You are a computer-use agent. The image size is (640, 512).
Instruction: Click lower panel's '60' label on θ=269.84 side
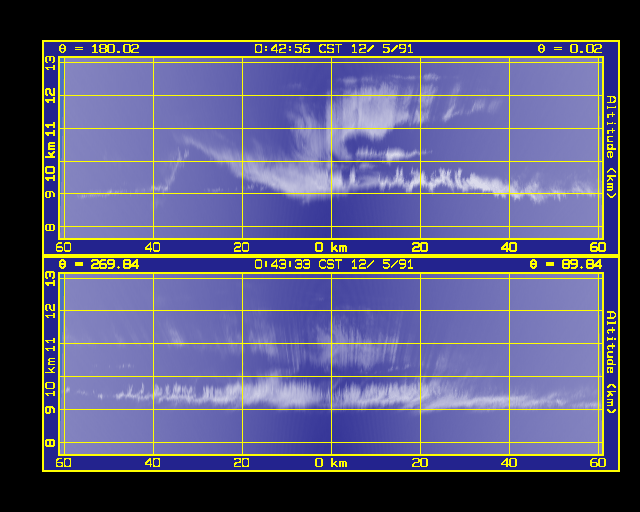[x=63, y=463]
